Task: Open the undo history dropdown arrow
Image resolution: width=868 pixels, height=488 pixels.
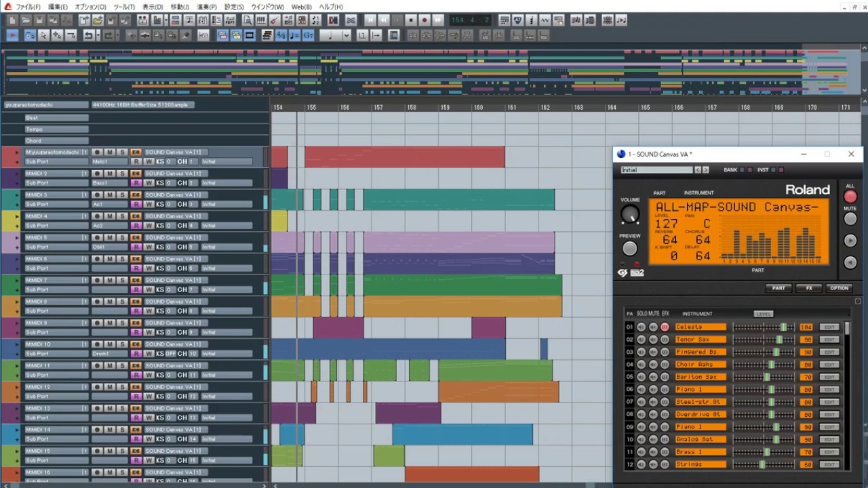Action: (98, 35)
